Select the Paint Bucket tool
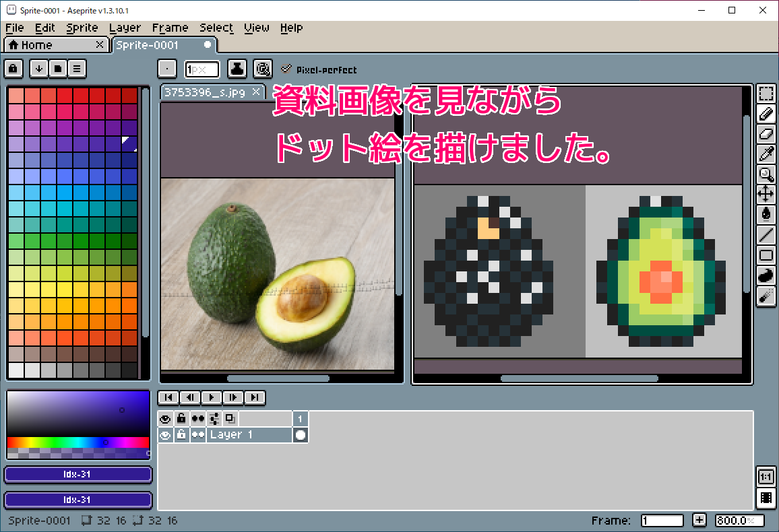The image size is (779, 532). (x=766, y=214)
